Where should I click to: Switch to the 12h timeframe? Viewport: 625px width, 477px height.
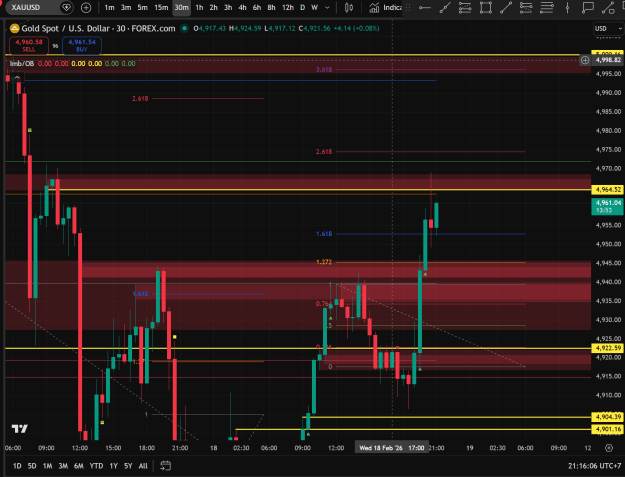[287, 8]
